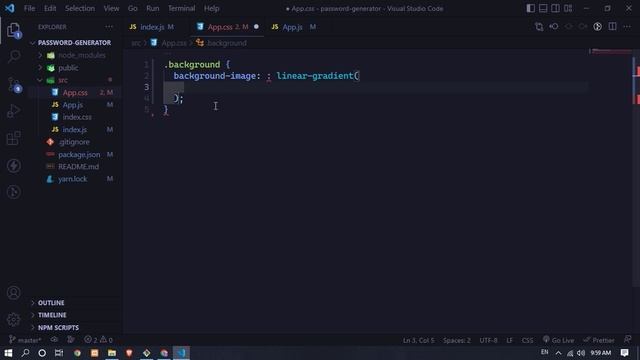Open .gitignore in the explorer tree
The image size is (640, 360).
pos(73,142)
